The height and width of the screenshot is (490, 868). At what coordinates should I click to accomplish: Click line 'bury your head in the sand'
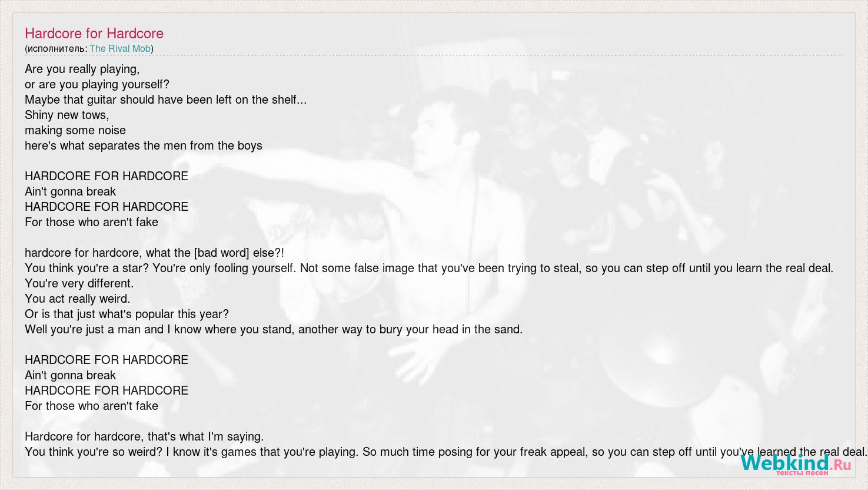274,329
